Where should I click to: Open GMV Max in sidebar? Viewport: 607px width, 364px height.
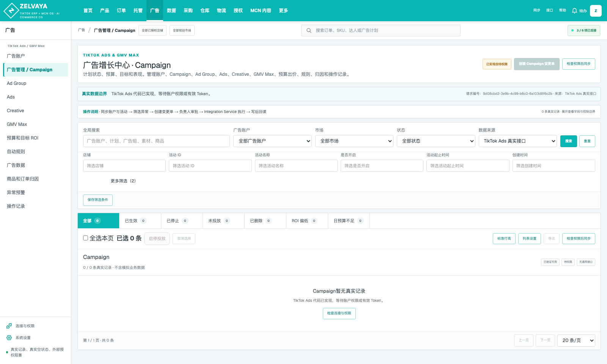coord(36,124)
